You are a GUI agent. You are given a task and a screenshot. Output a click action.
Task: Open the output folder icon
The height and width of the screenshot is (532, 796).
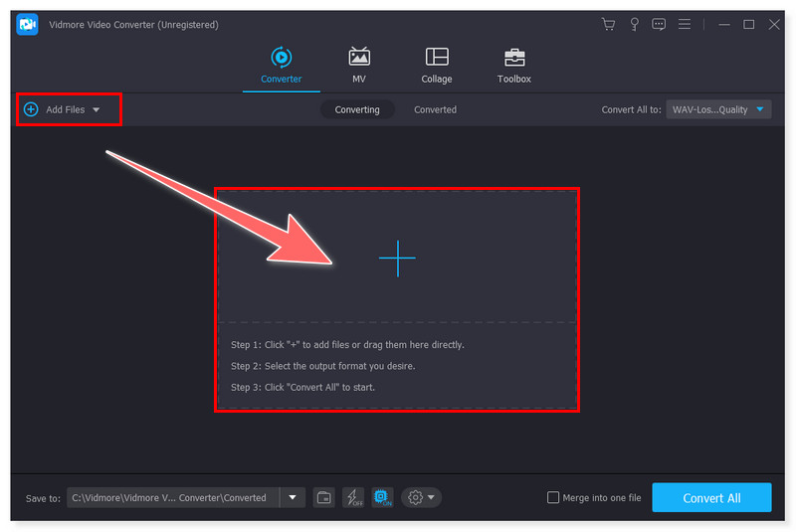pos(323,497)
